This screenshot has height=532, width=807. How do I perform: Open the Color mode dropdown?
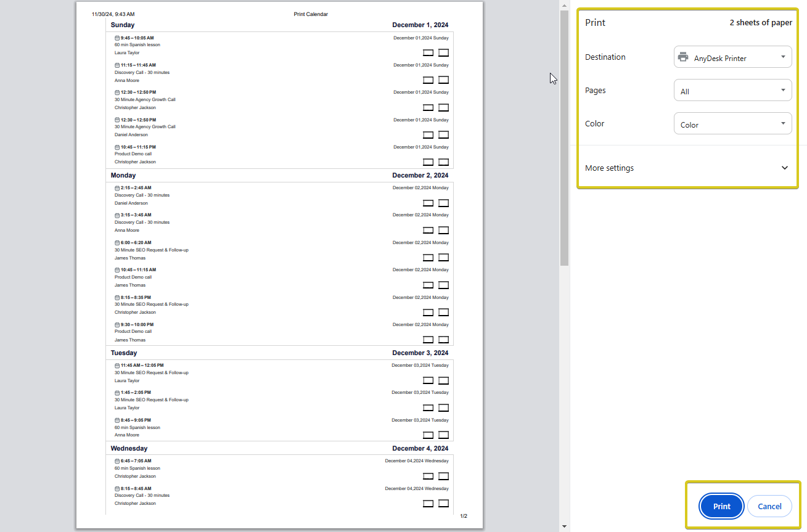point(732,124)
